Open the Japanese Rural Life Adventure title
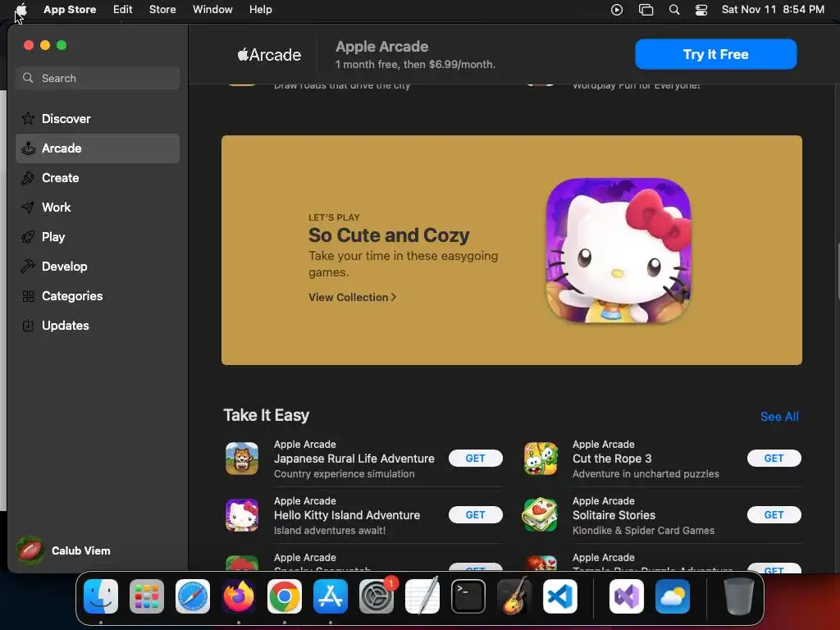 click(354, 459)
